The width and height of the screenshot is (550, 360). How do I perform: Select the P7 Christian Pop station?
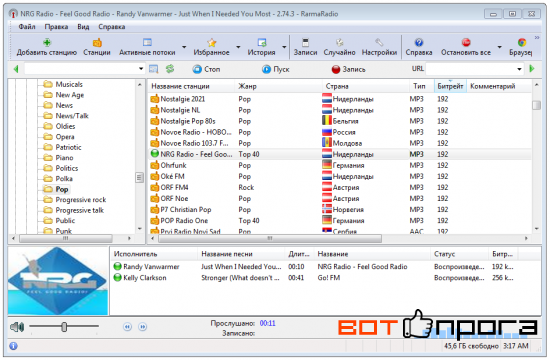click(x=339, y=209)
